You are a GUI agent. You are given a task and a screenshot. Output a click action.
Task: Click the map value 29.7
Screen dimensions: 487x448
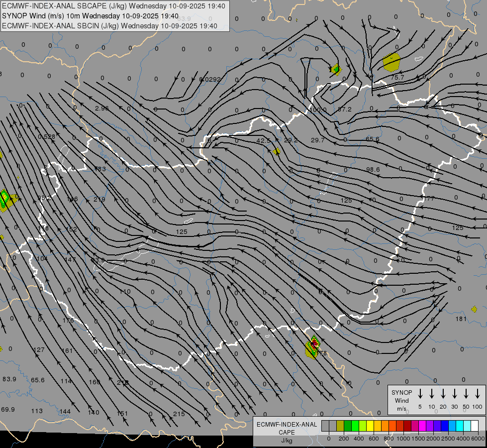318,140
